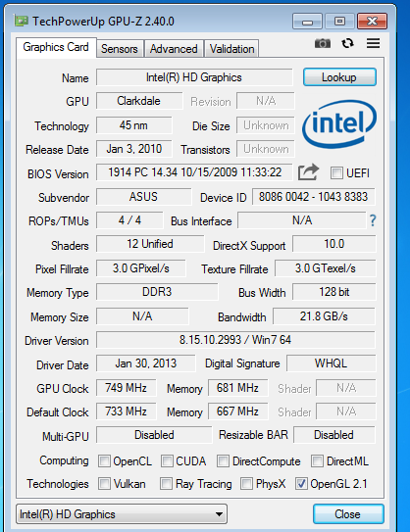Click the Memory Size field N/A

coord(142,316)
